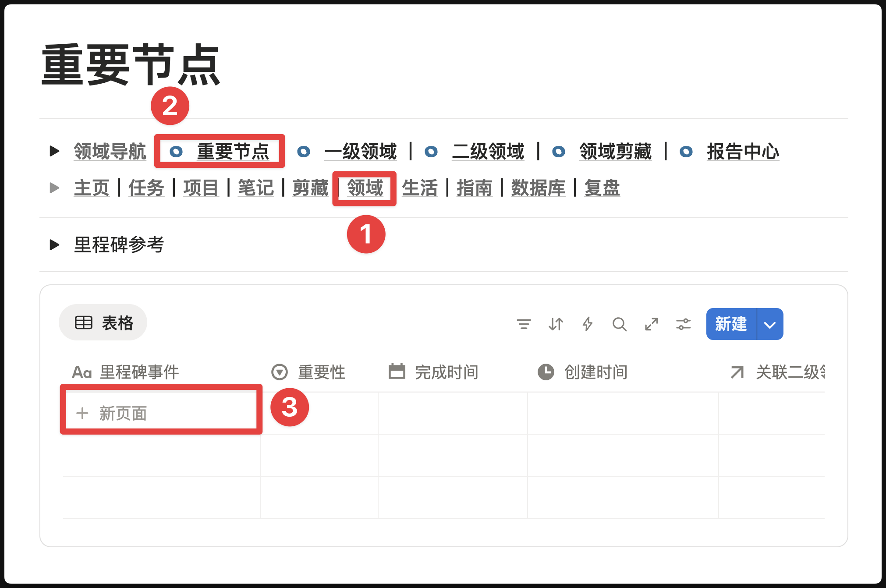Click the sort arrows icon

click(x=556, y=324)
